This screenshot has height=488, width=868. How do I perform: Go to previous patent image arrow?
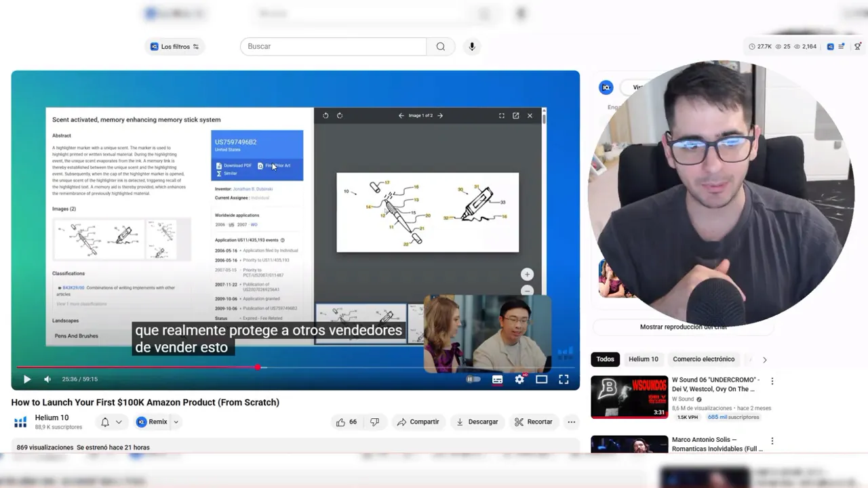pyautogui.click(x=401, y=116)
